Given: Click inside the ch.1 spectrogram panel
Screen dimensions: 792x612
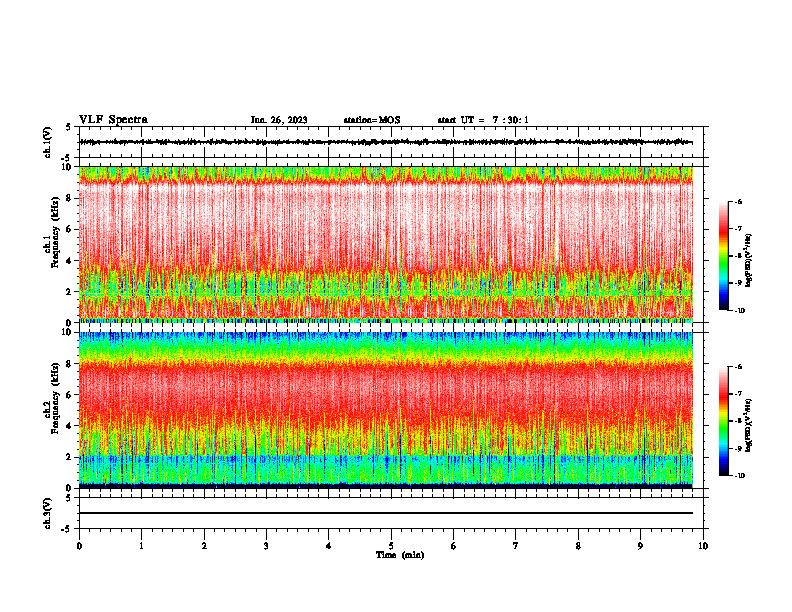Looking at the screenshot, I should [386, 244].
